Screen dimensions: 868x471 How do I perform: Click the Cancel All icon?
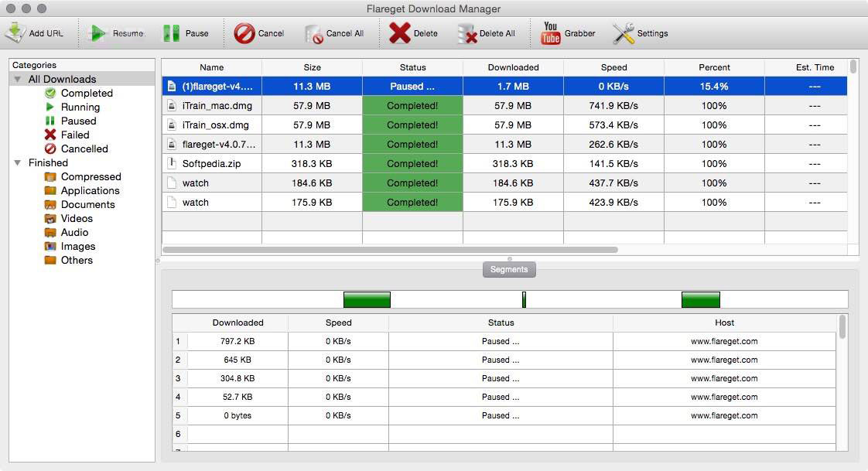tap(314, 34)
